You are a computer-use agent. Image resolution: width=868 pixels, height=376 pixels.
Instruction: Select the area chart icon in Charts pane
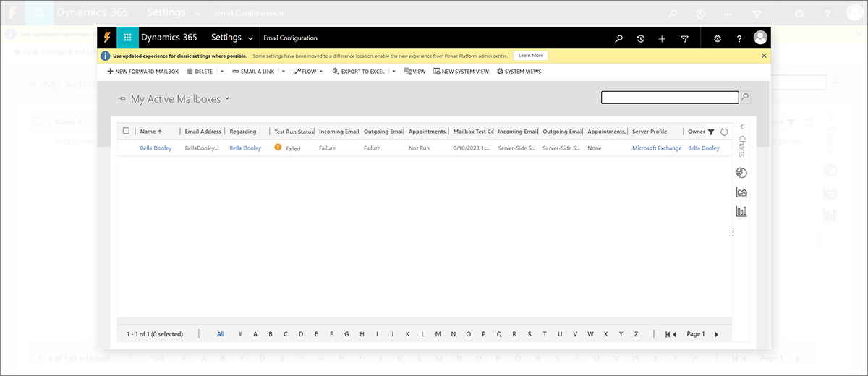tap(741, 192)
